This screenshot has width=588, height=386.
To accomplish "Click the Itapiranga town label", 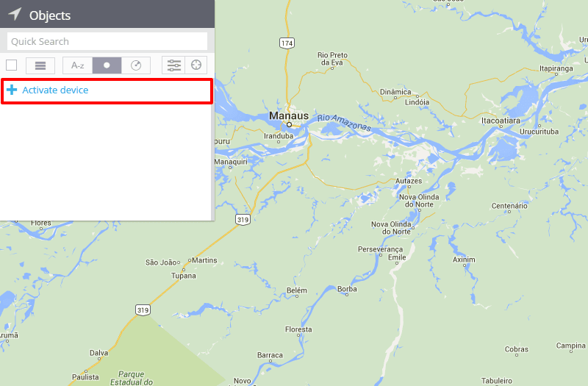I will 556,68.
